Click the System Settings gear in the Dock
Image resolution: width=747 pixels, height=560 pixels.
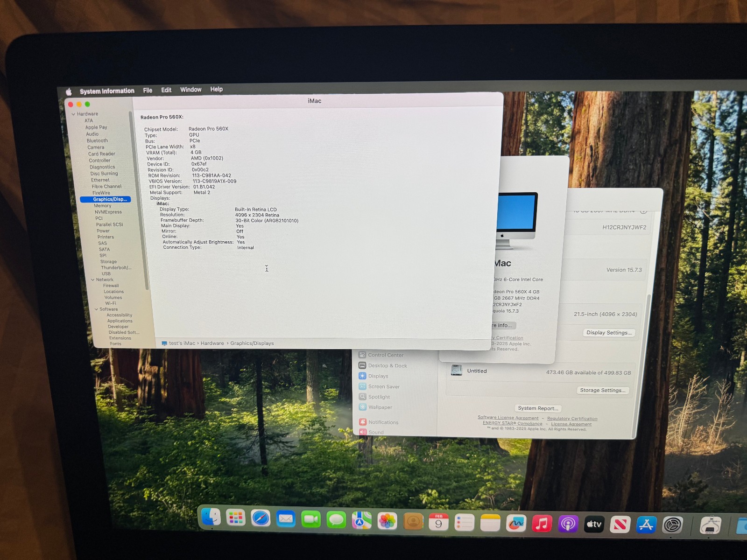(673, 525)
